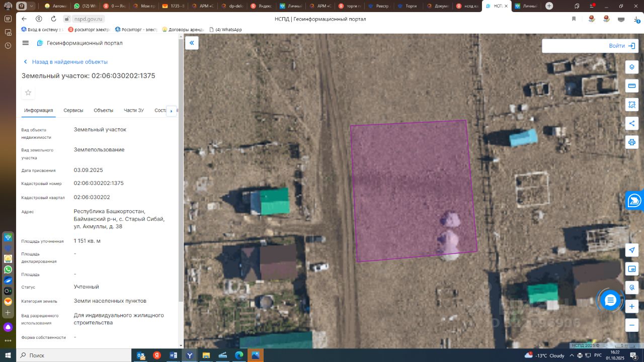Viewport: 644px width, 362px height.
Task: Bookmark this page in the address bar
Action: click(574, 19)
